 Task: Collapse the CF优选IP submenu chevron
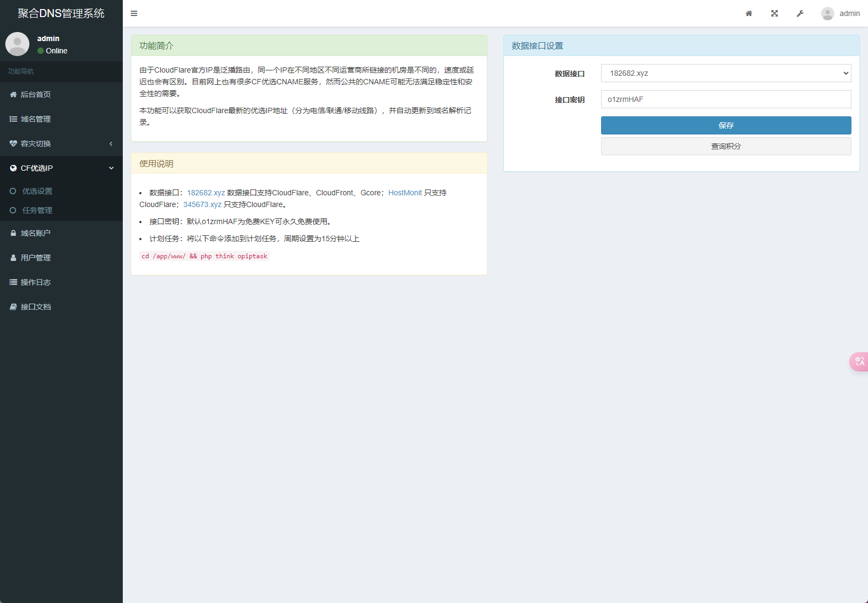click(111, 168)
